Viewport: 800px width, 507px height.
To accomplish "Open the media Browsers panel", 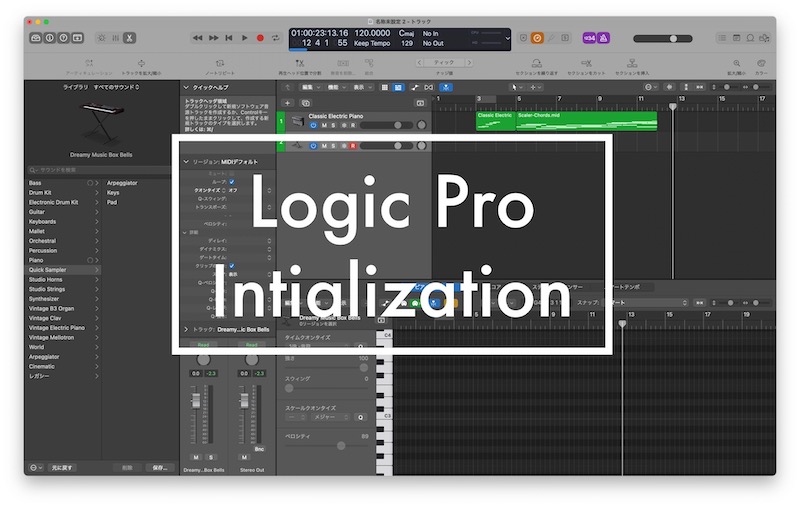I will point(764,38).
